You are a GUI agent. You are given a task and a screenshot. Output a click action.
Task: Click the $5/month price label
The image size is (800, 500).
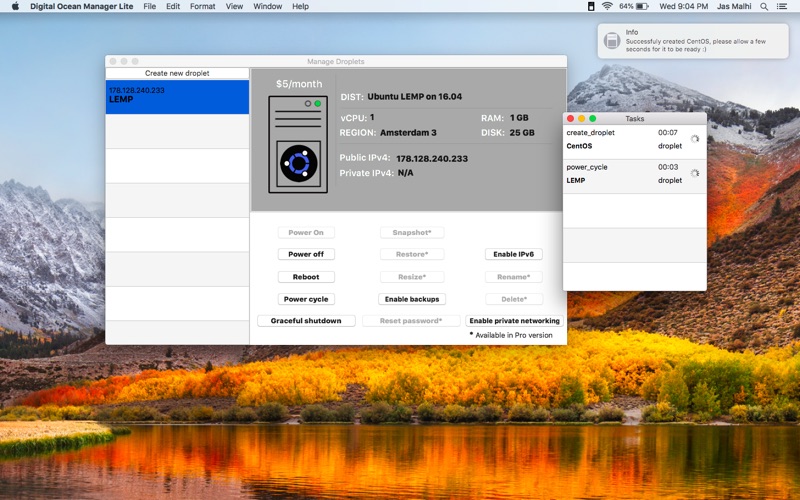tap(299, 84)
